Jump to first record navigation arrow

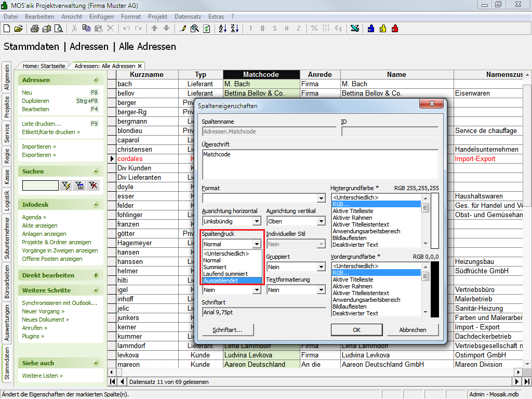point(113,382)
